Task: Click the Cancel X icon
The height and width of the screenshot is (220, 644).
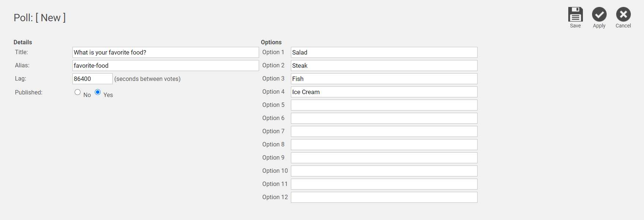Action: tap(623, 15)
